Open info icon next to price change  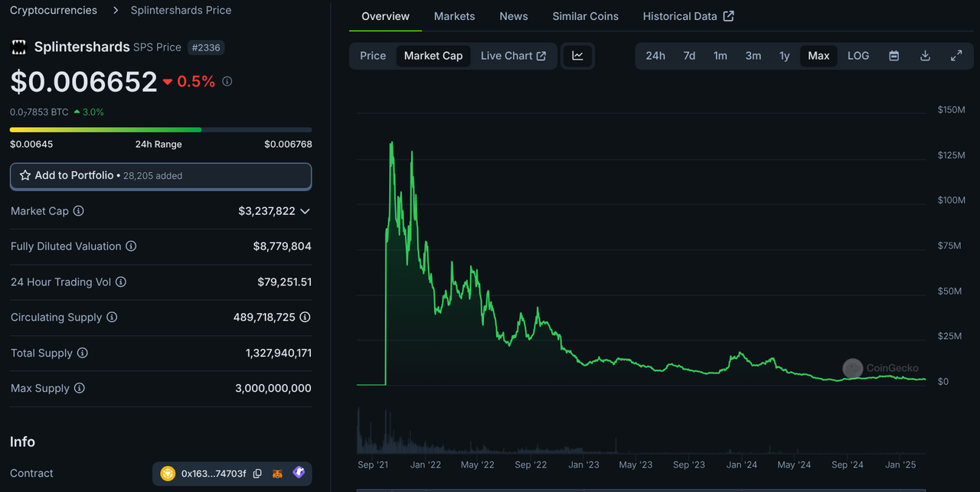pyautogui.click(x=227, y=81)
